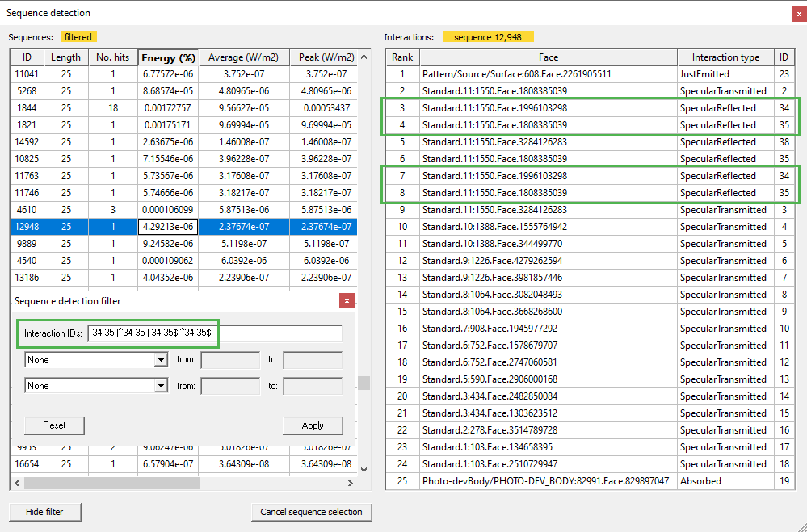Close the Sequence detection filter panel
This screenshot has width=807, height=532.
click(x=347, y=301)
